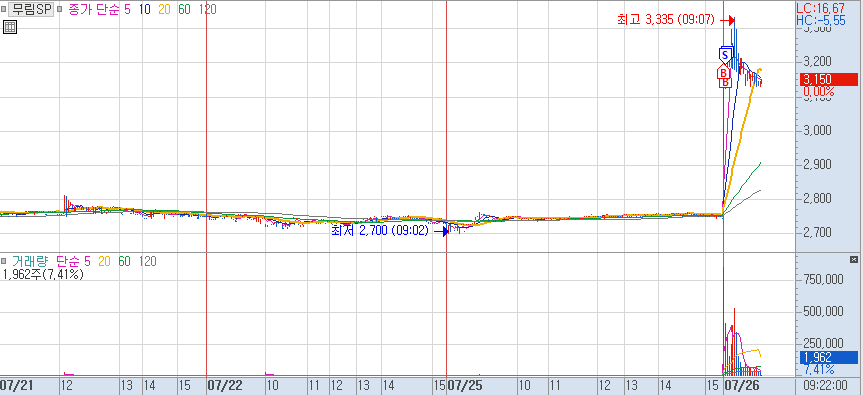Select the orange 20 price moving average label
This screenshot has height=395, width=863.
(x=165, y=9)
